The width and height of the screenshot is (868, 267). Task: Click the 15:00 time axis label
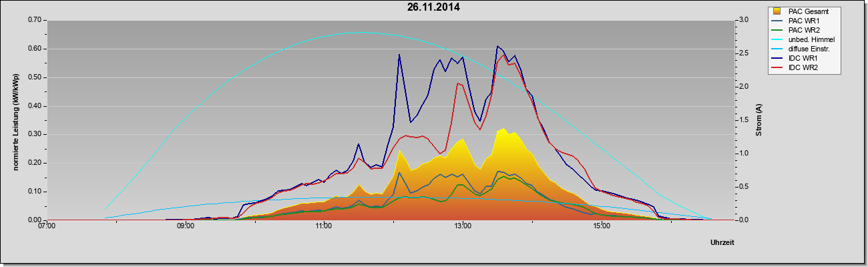pos(602,227)
